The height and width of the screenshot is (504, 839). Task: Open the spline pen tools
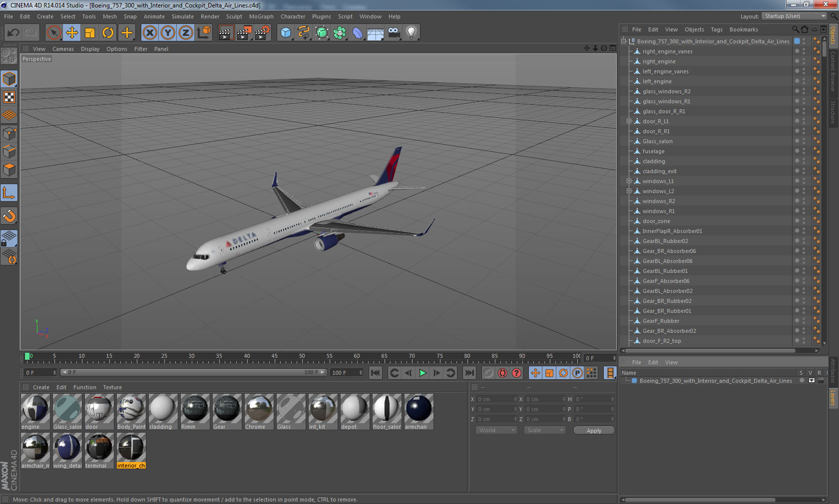pyautogui.click(x=304, y=33)
